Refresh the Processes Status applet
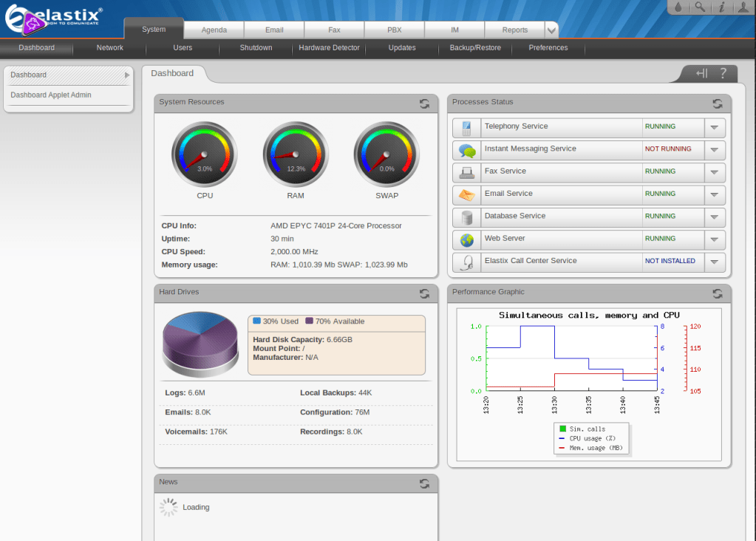 [x=717, y=104]
